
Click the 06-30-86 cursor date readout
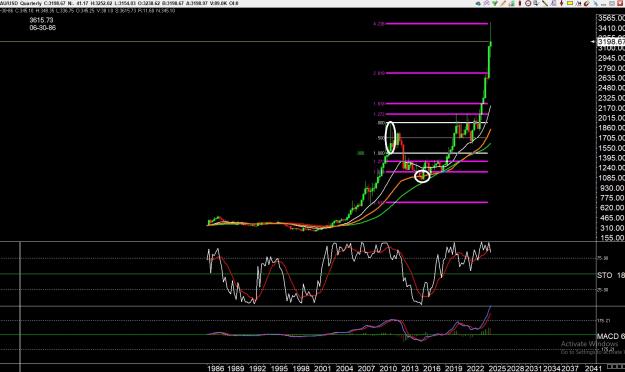pos(43,28)
